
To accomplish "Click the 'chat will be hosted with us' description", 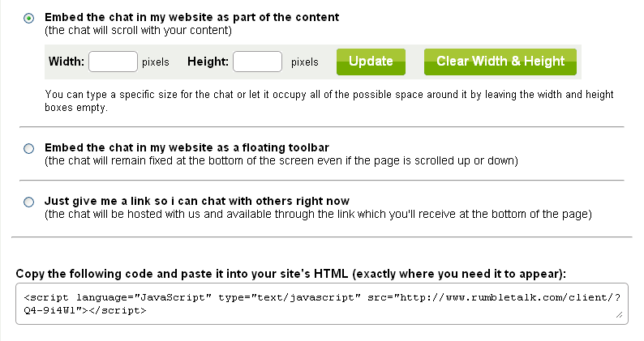I will pos(319,214).
